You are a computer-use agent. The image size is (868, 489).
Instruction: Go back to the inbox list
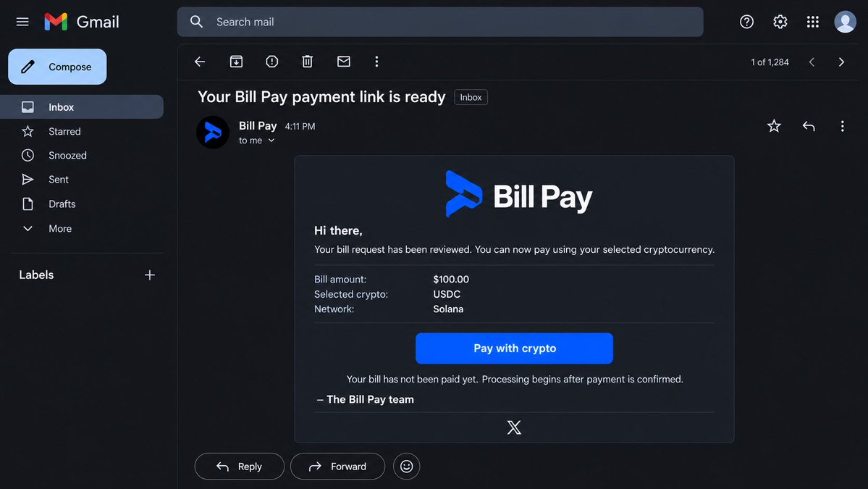(200, 62)
